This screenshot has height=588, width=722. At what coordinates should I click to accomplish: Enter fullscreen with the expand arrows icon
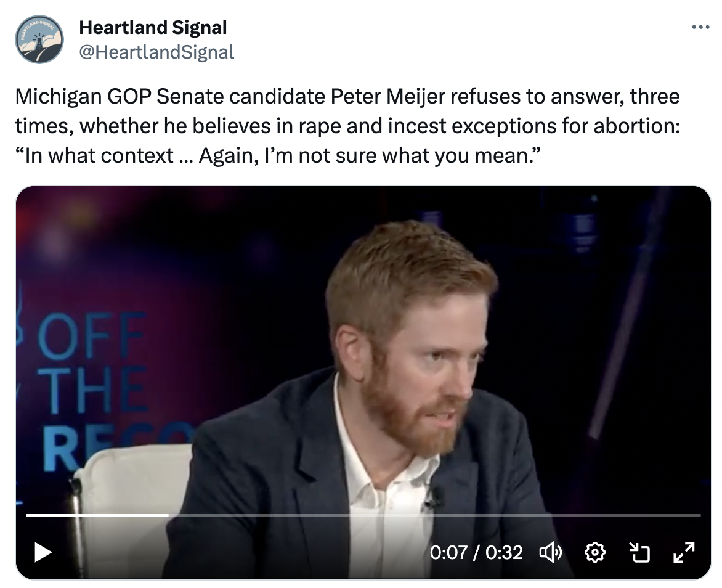point(684,552)
